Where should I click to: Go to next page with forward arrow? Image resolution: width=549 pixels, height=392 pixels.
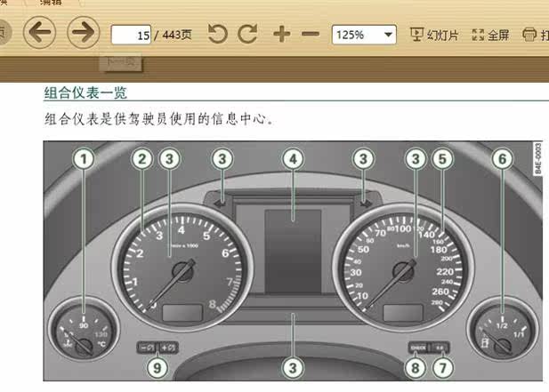84,32
